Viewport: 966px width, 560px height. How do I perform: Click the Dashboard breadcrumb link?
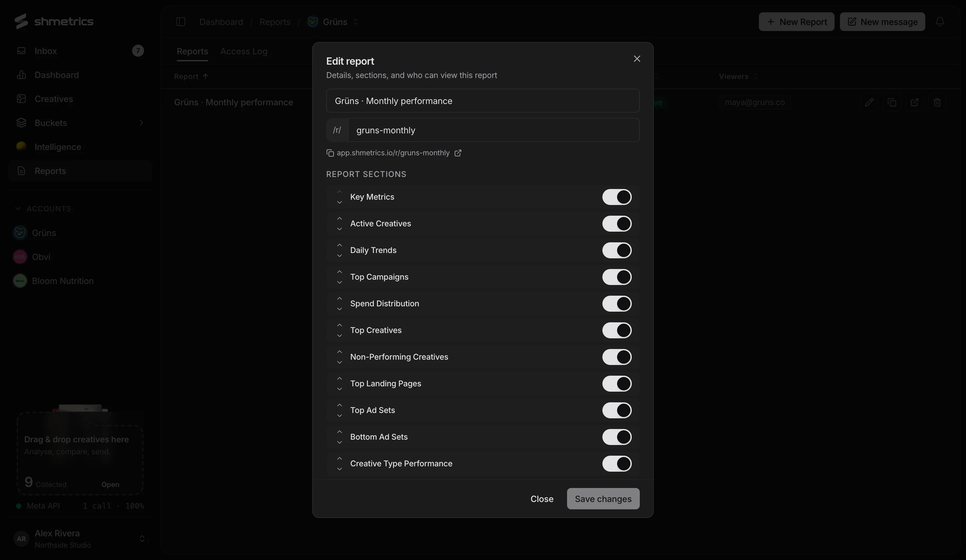[x=221, y=22]
